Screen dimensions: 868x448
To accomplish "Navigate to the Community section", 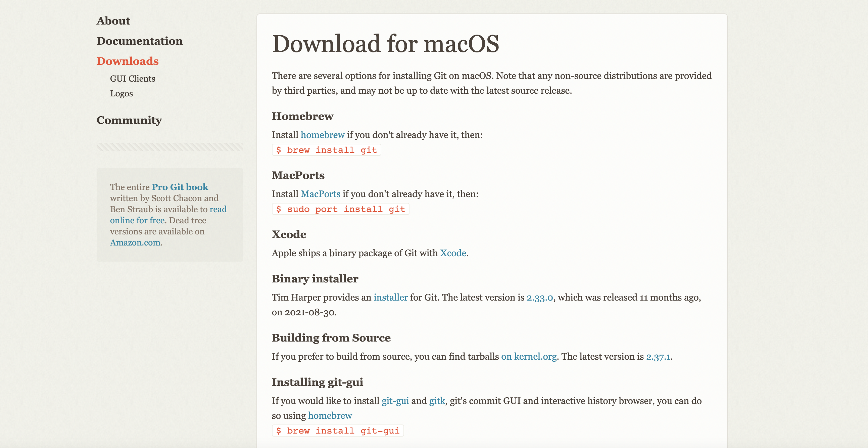I will 129,120.
